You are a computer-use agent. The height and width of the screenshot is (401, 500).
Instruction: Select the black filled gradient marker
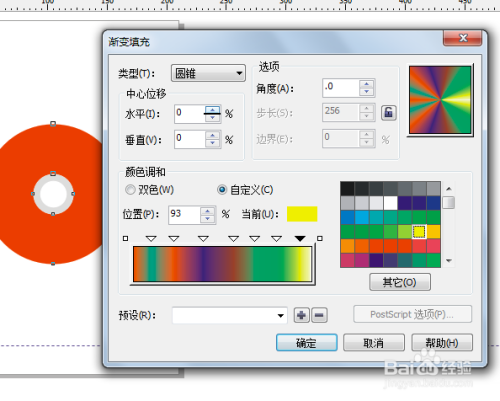pos(300,238)
